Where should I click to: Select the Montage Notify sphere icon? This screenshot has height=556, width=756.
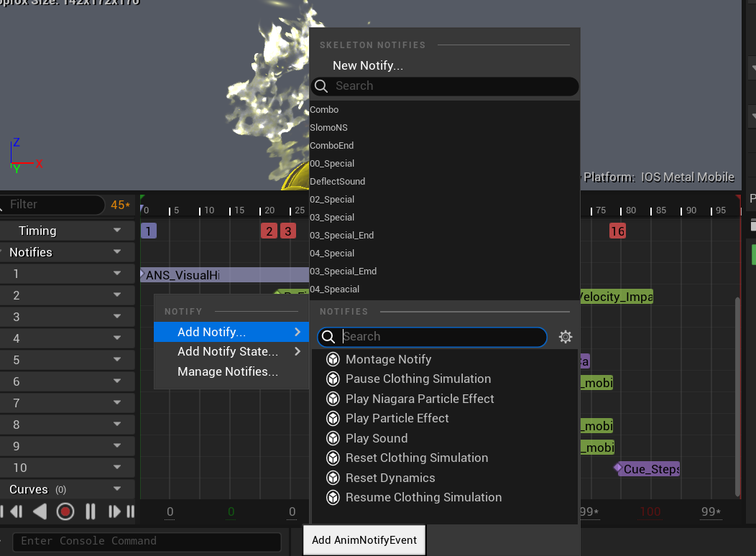(333, 358)
